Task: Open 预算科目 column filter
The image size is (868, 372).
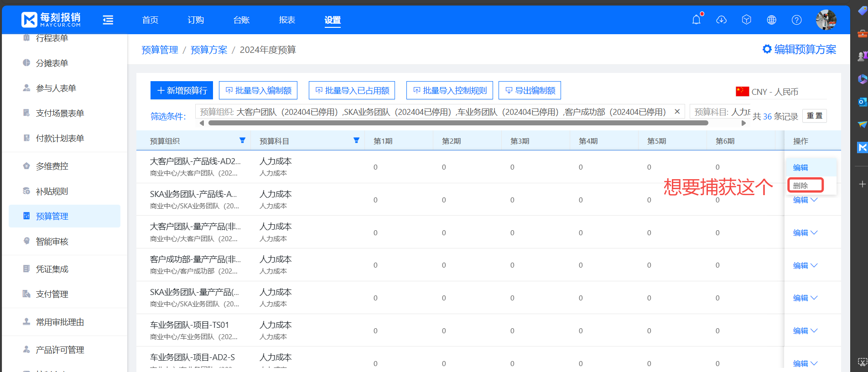Action: (356, 140)
